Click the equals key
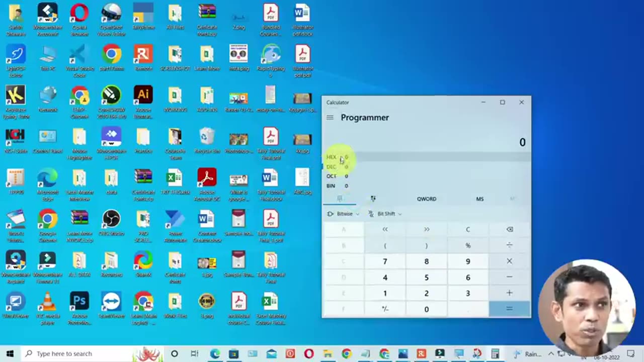 click(510, 309)
